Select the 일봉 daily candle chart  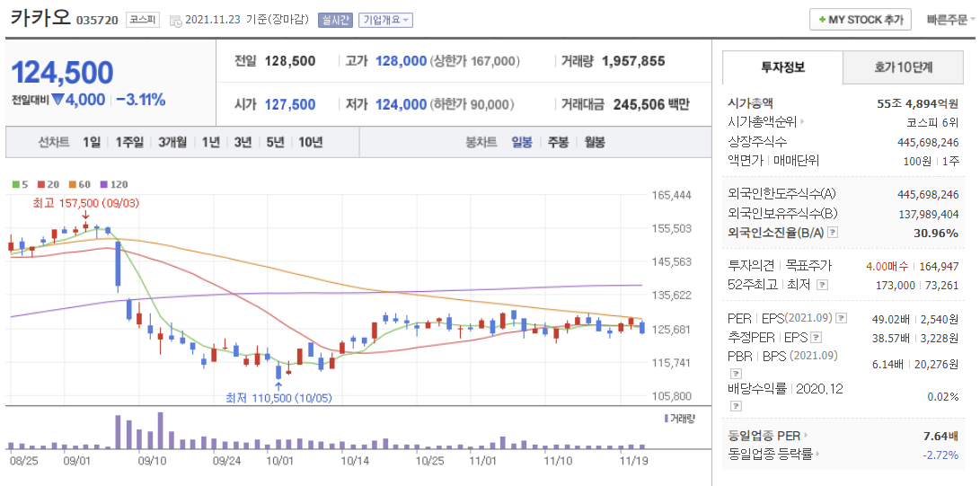click(522, 143)
